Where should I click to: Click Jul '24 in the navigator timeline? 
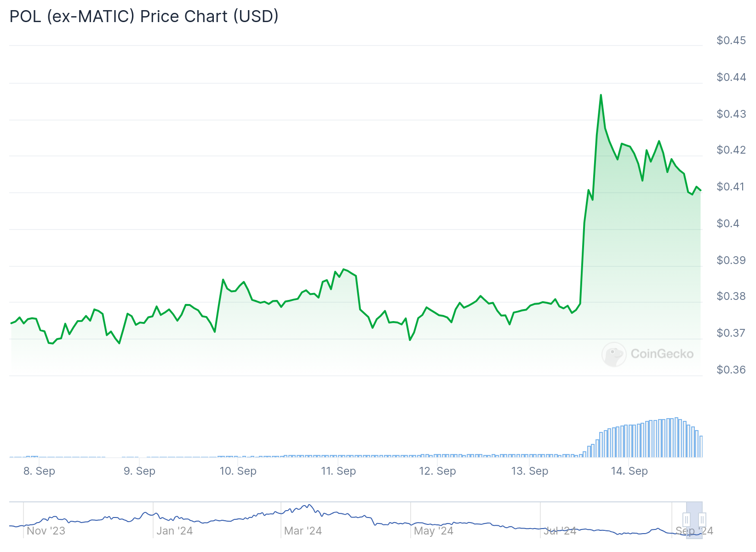560,531
